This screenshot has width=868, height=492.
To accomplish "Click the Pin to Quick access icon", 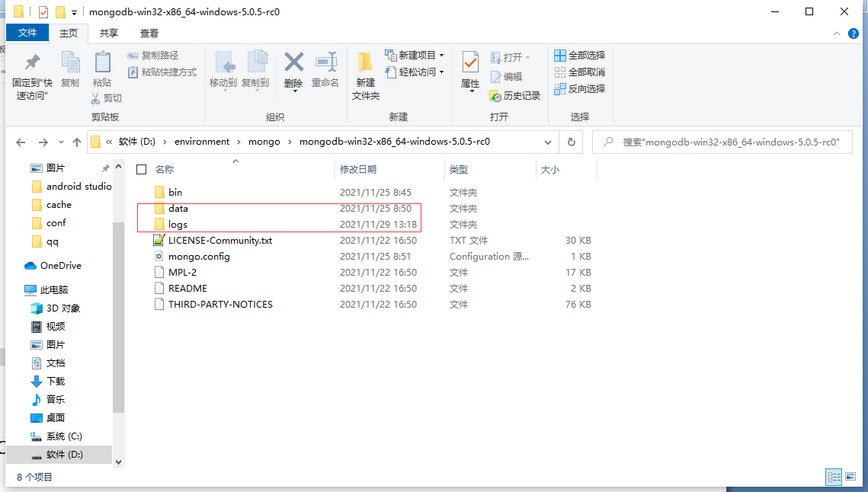I will (32, 62).
